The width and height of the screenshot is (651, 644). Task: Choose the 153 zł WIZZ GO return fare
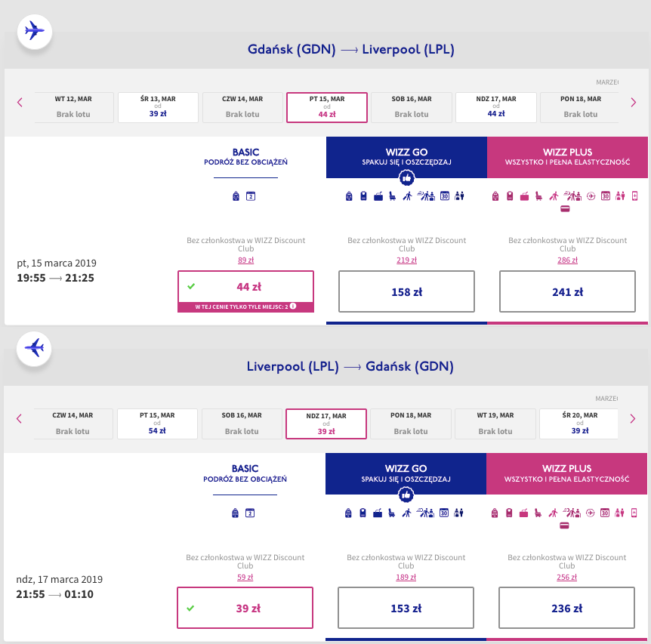[406, 608]
